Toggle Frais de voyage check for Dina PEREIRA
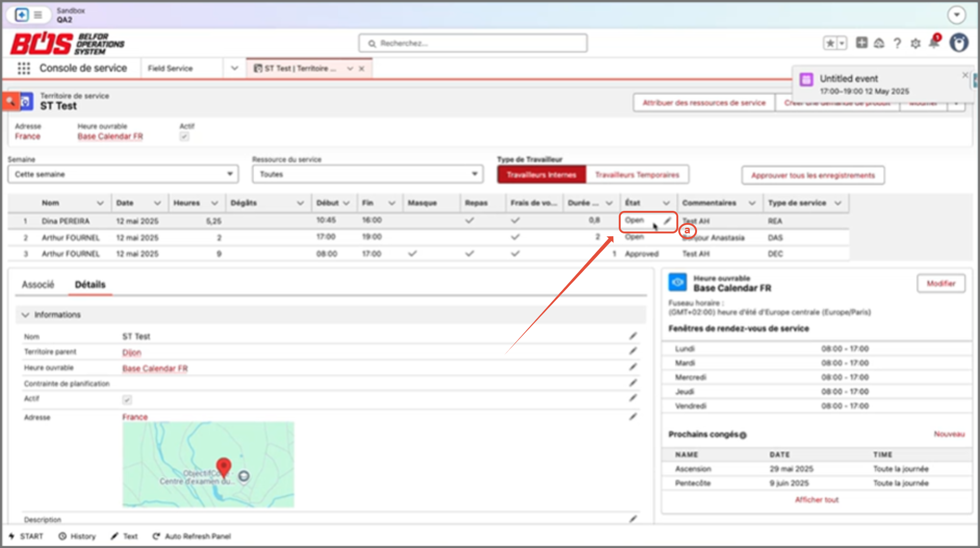Viewport: 980px width, 548px height. [515, 220]
